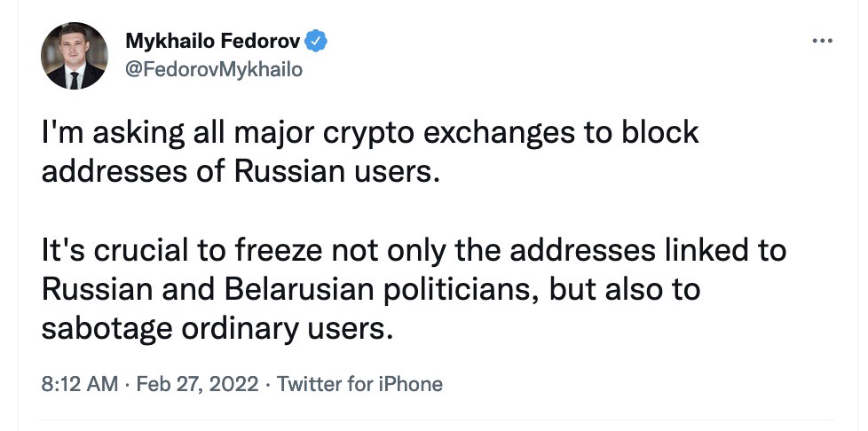Open the Twitter for iPhone source link
This screenshot has width=868, height=431.
(359, 383)
